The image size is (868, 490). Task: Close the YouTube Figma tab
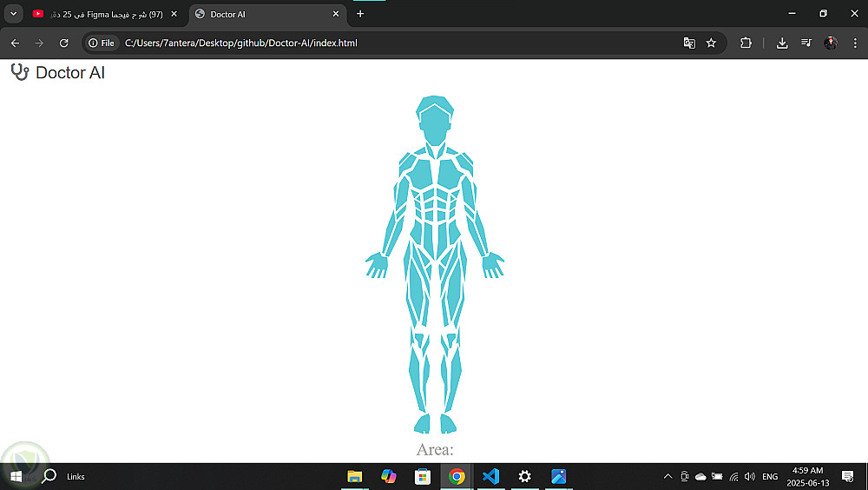(174, 14)
